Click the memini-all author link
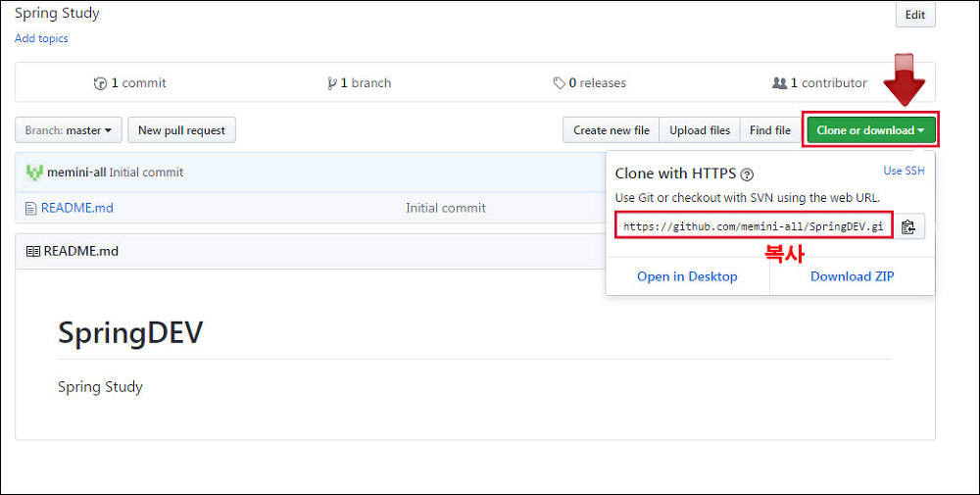The image size is (980, 495). pyautogui.click(x=76, y=173)
